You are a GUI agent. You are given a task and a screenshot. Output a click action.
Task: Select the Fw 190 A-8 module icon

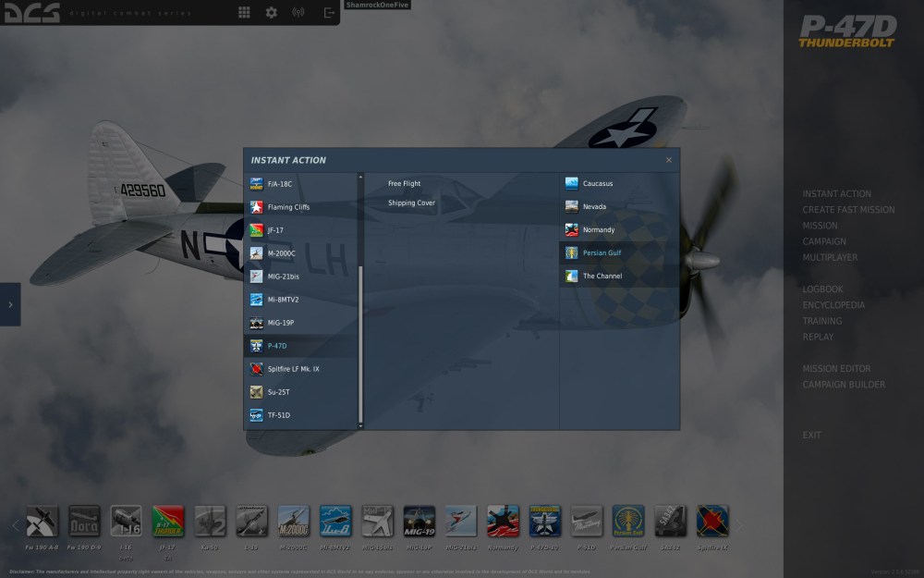43,522
